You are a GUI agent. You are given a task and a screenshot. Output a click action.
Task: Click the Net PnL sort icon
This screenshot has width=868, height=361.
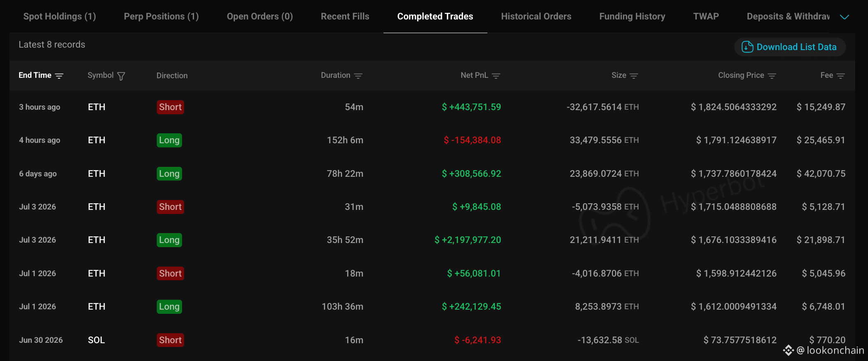(x=496, y=76)
